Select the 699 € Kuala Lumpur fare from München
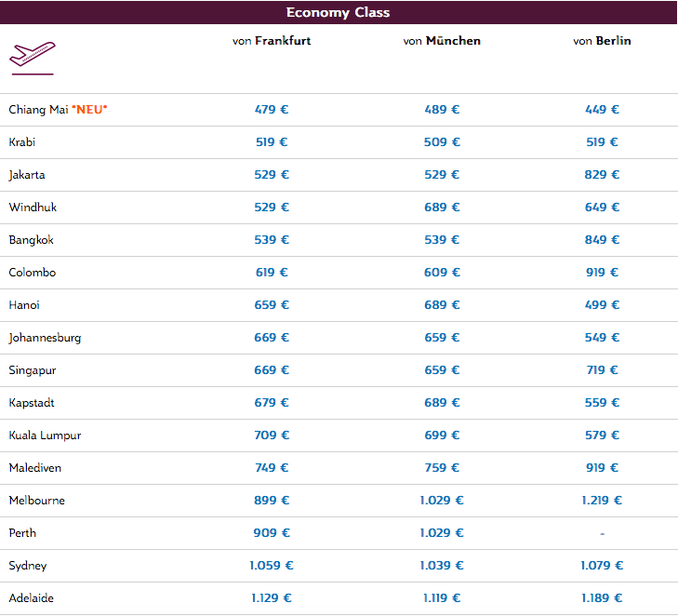Image resolution: width=678 pixels, height=616 pixels. coord(442,435)
